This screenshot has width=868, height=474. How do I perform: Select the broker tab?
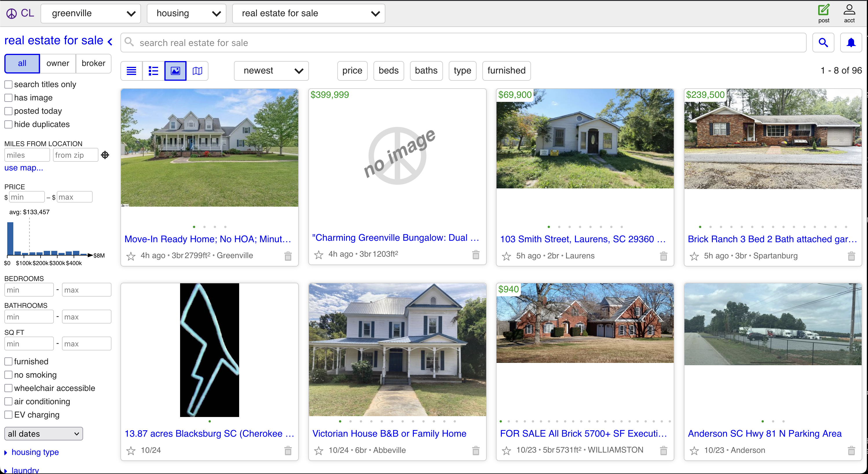(93, 63)
